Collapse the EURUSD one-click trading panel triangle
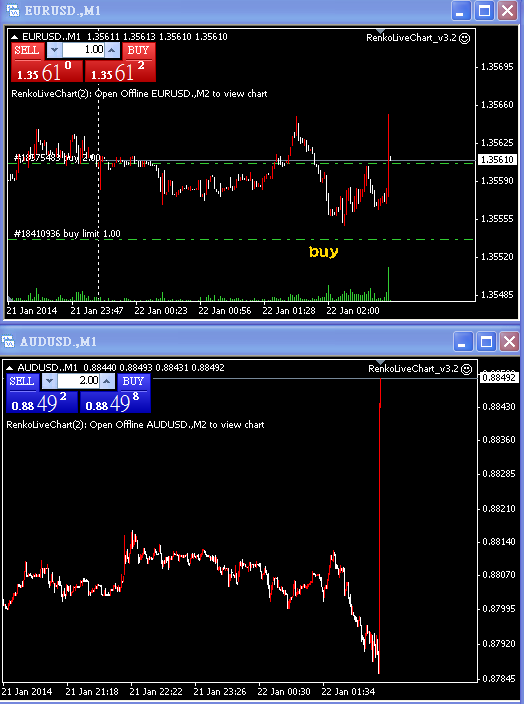Viewport: 524px width, 704px height. pyautogui.click(x=14, y=37)
